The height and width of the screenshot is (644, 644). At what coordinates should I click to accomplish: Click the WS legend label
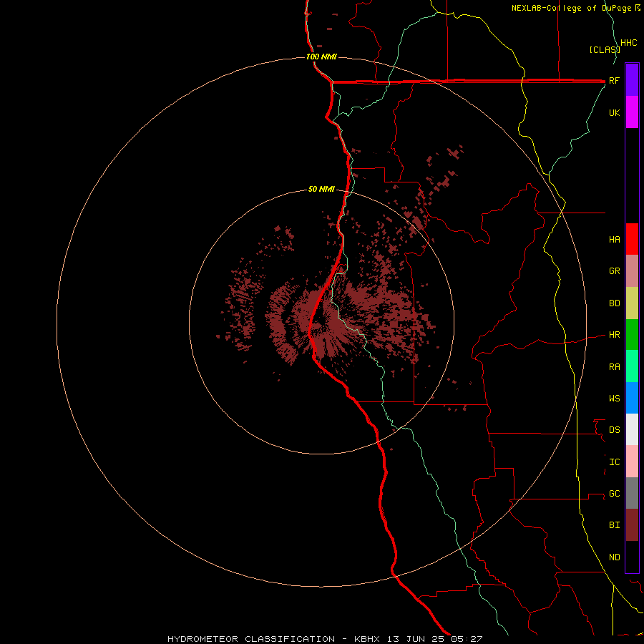point(615,399)
